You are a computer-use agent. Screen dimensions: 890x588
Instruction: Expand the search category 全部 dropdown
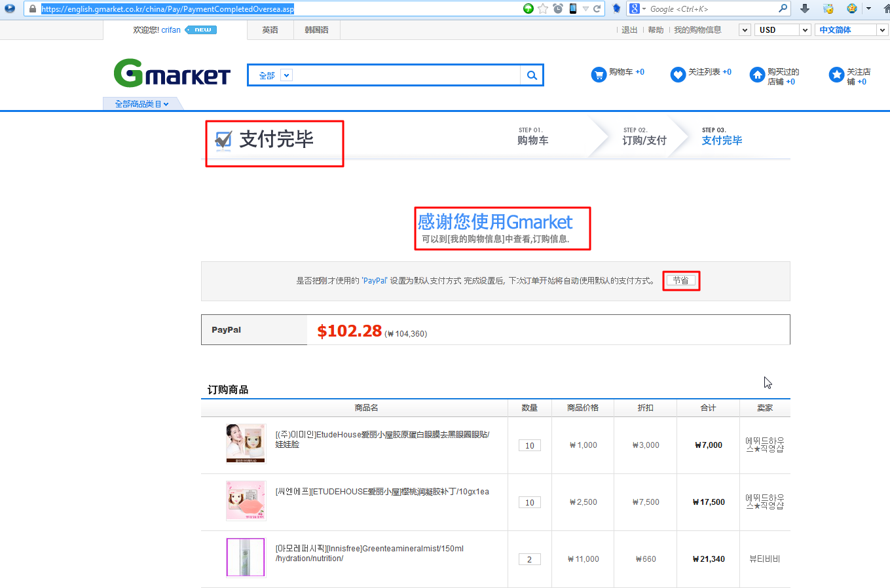click(286, 75)
